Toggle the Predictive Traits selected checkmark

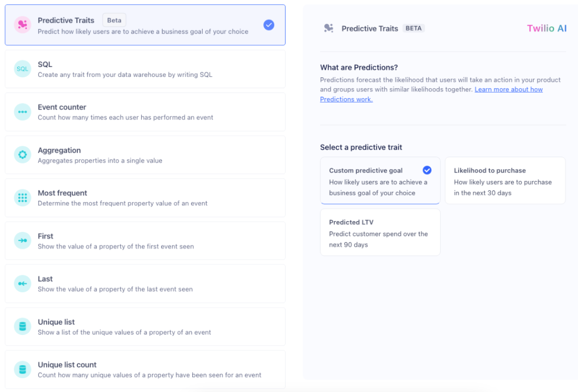(x=269, y=25)
